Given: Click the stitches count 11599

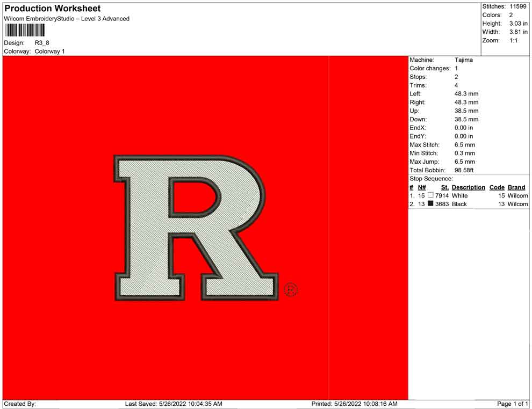Looking at the screenshot, I should (517, 6).
